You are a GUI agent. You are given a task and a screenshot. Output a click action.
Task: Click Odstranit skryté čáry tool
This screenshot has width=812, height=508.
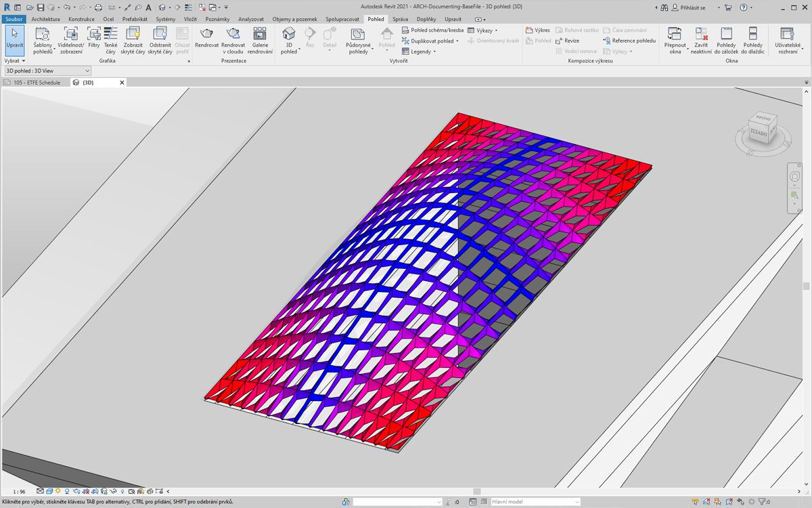pos(160,41)
